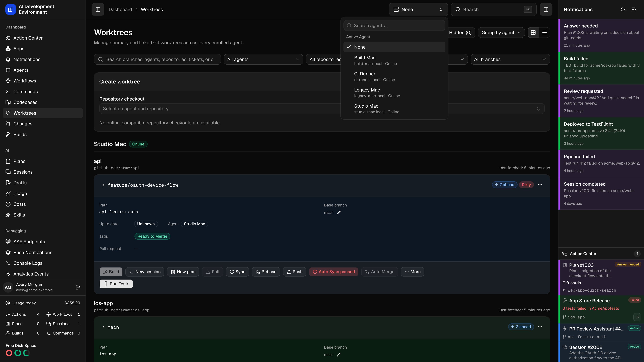The height and width of the screenshot is (362, 644).
Task: Go to Workflows in the sidebar
Action: 43,81
